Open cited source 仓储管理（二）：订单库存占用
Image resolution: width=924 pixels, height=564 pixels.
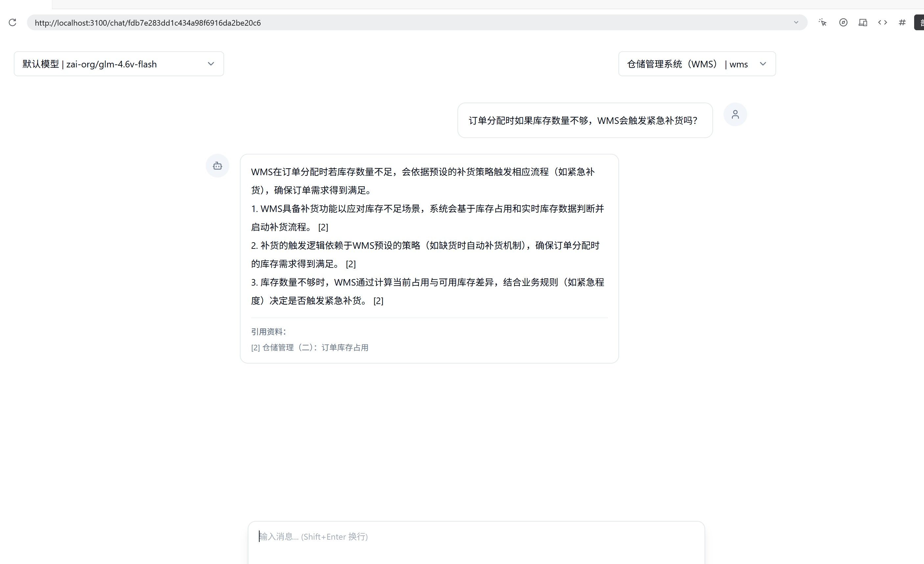tap(310, 348)
